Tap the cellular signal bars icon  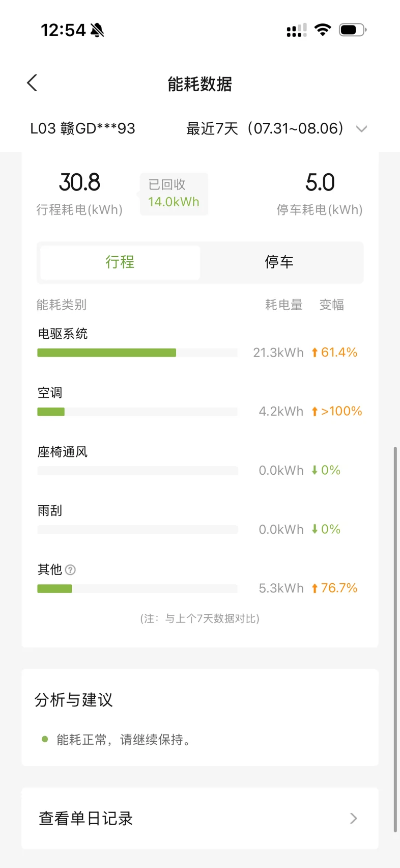297,30
